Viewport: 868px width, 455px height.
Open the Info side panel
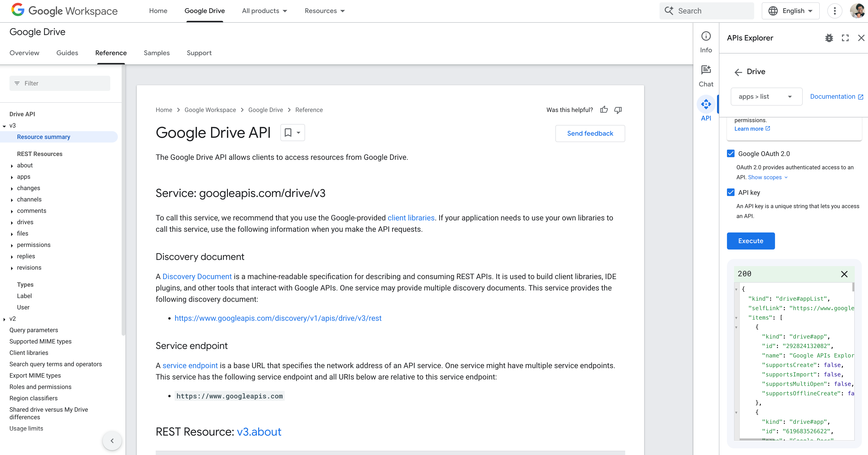click(706, 42)
